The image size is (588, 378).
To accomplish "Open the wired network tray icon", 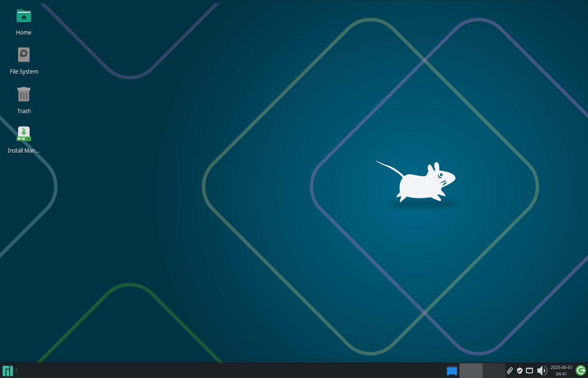I will click(530, 371).
